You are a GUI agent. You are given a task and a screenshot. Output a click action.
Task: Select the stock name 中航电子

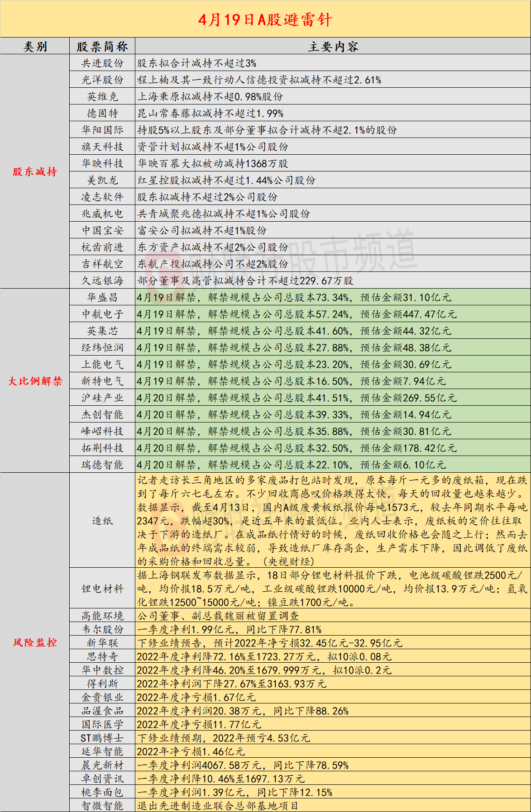(x=102, y=314)
